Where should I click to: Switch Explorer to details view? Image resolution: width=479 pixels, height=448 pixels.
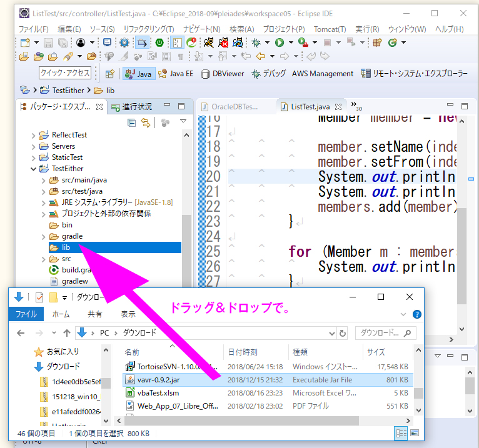(401, 433)
